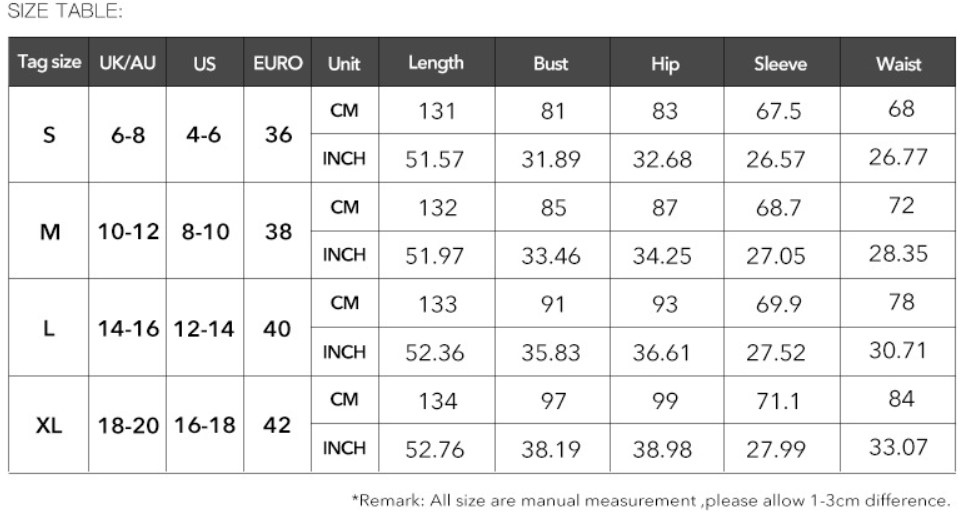Click the Bust column header
Image resolution: width=972 pixels, height=521 pixels.
click(x=552, y=62)
